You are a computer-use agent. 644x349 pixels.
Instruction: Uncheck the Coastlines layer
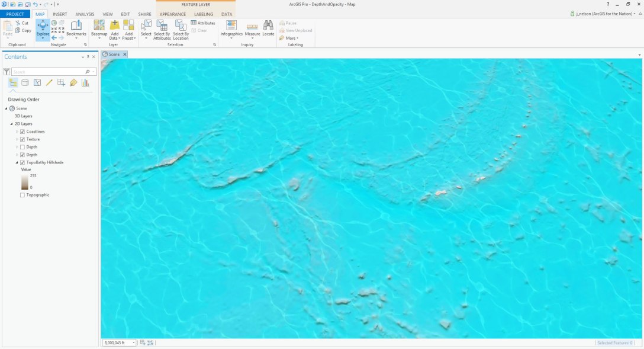(21, 131)
